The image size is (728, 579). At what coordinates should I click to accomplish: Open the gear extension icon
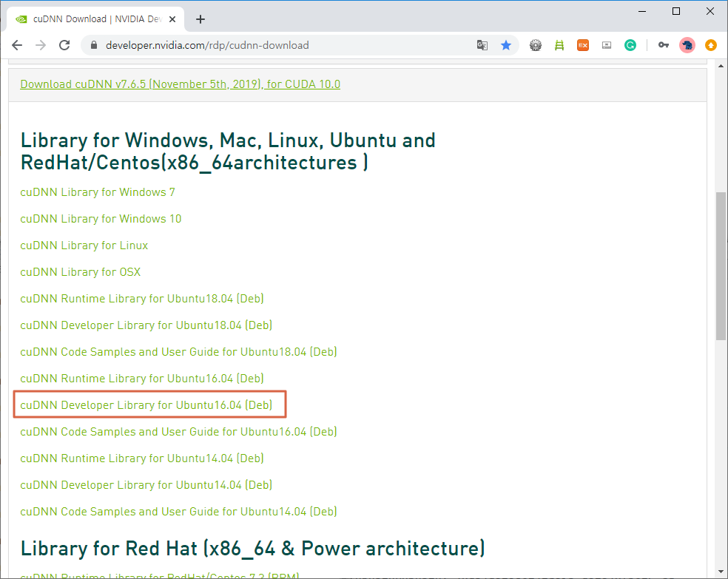point(536,45)
